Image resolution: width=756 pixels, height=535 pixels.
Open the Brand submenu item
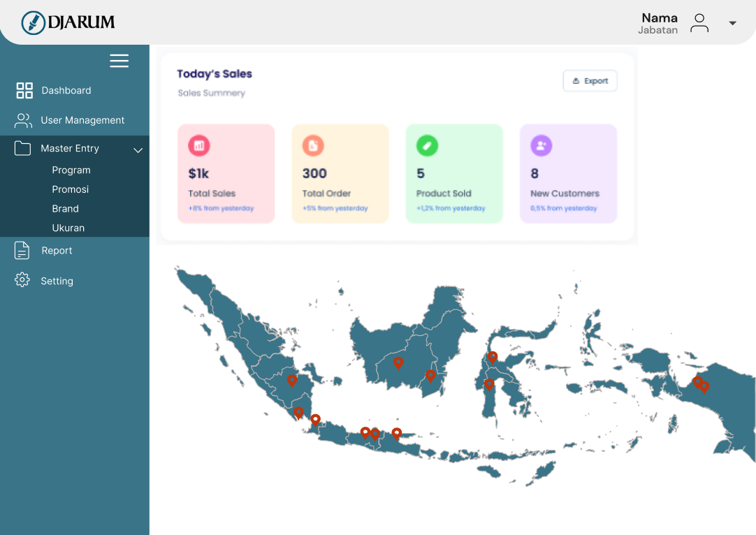coord(65,209)
